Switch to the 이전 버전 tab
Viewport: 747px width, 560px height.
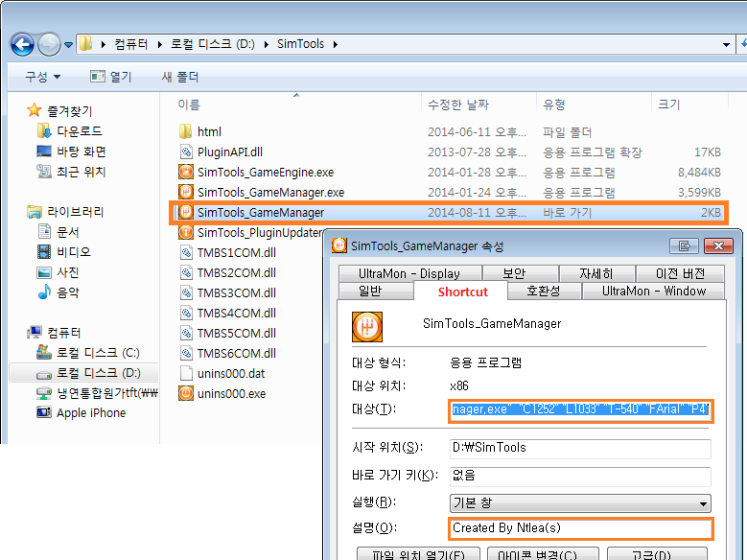pyautogui.click(x=680, y=273)
